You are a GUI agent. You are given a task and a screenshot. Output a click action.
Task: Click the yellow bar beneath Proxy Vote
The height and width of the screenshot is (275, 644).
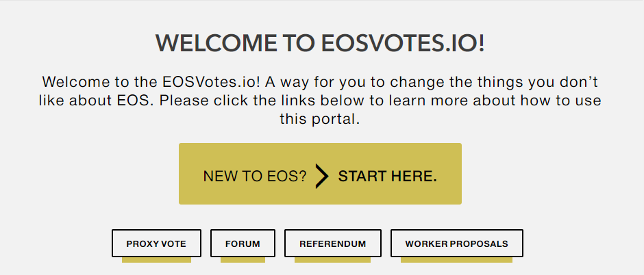156,260
